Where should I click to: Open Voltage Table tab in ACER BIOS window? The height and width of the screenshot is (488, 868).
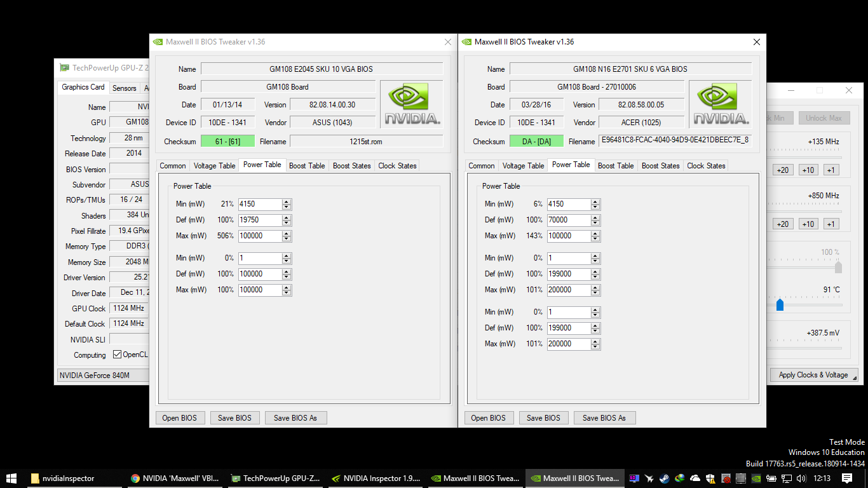click(523, 166)
